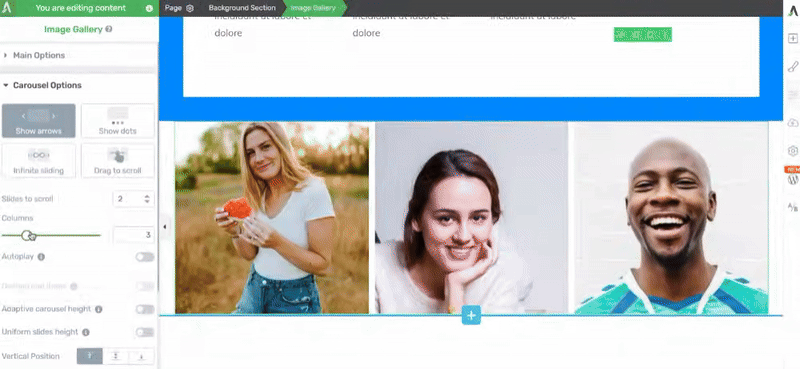Open the brush style icon in right sidebar
Image resolution: width=800 pixels, height=369 pixels.
[792, 66]
